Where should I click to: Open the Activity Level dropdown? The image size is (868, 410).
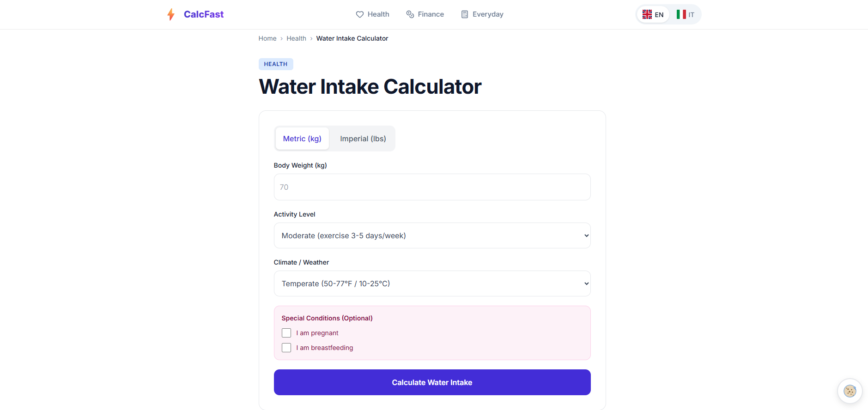(432, 235)
